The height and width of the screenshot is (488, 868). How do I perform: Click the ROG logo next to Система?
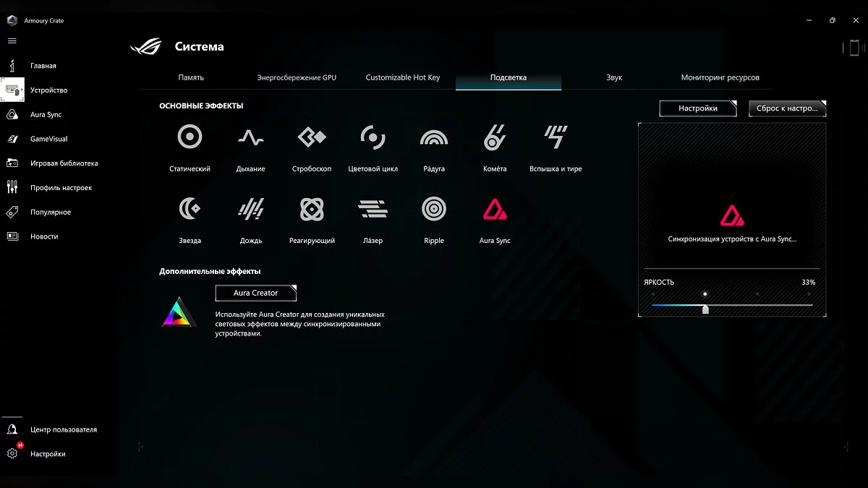pos(146,47)
